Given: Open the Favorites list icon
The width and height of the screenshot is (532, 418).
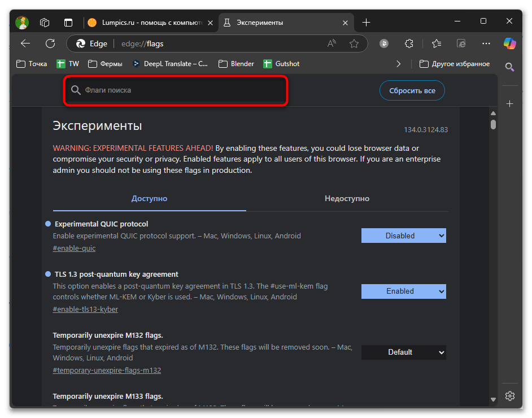Looking at the screenshot, I should [436, 43].
